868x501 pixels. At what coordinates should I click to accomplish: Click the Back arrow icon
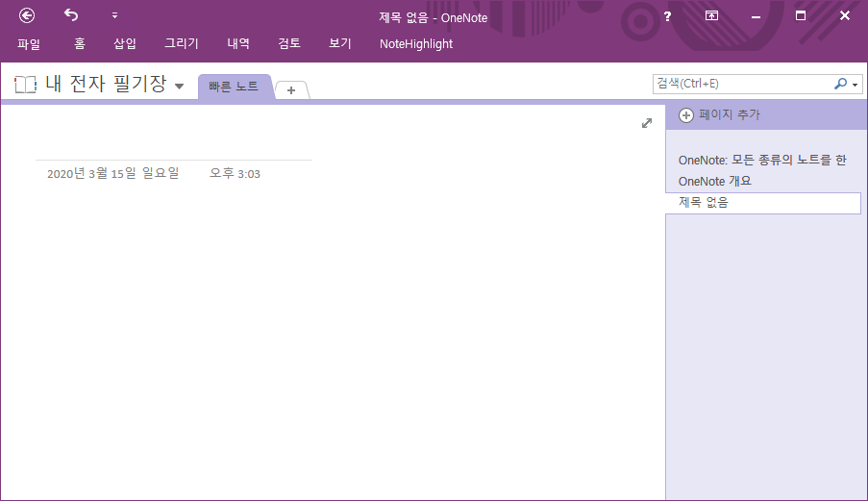pos(27,15)
